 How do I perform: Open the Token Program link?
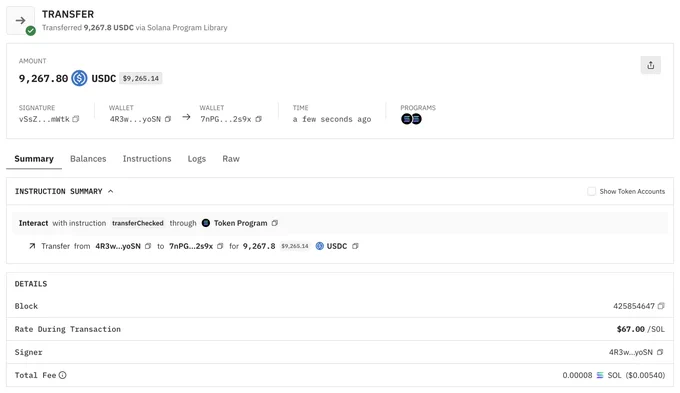pos(240,223)
